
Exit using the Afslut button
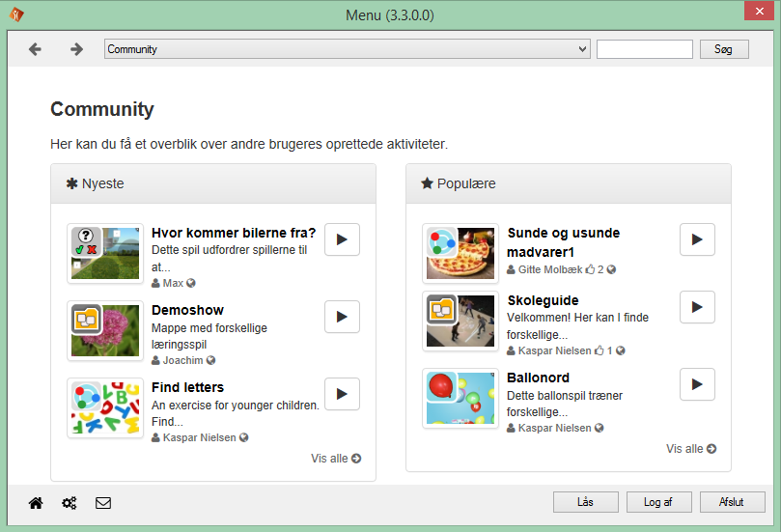(x=732, y=502)
